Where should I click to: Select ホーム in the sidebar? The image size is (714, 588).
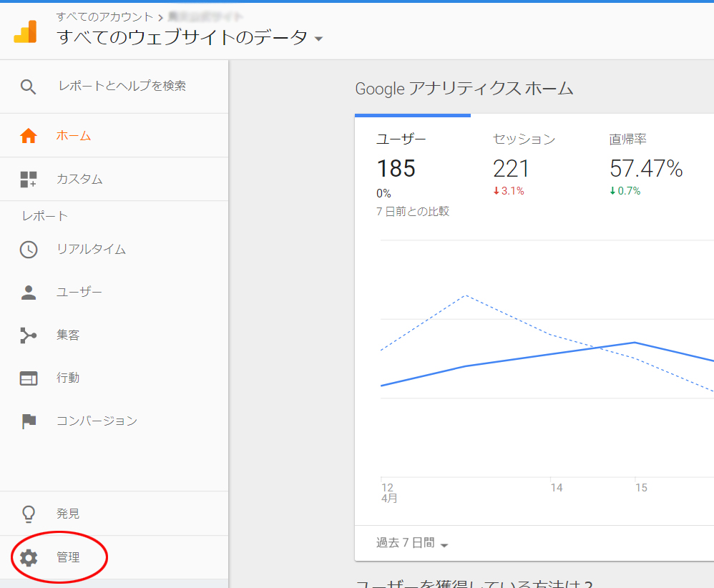tap(114, 136)
